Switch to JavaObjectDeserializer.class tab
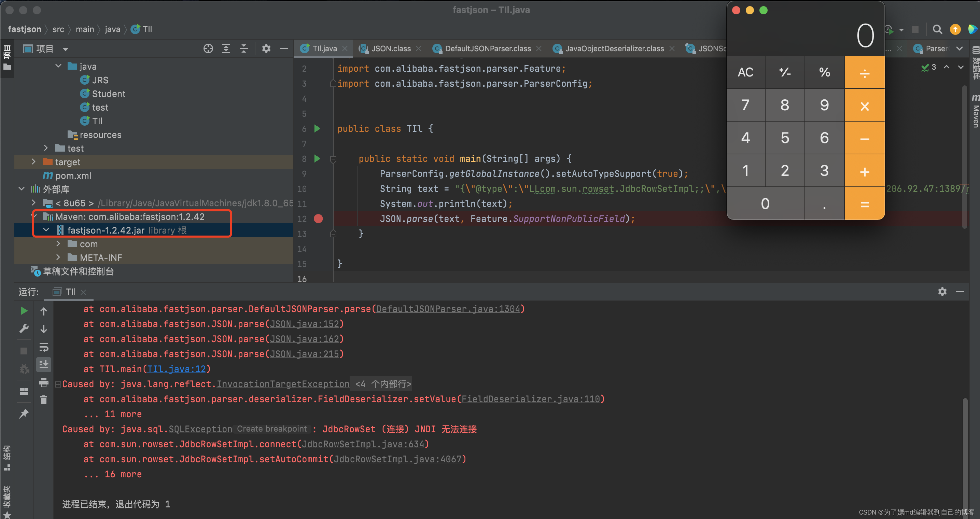This screenshot has width=980, height=519. (x=614, y=49)
